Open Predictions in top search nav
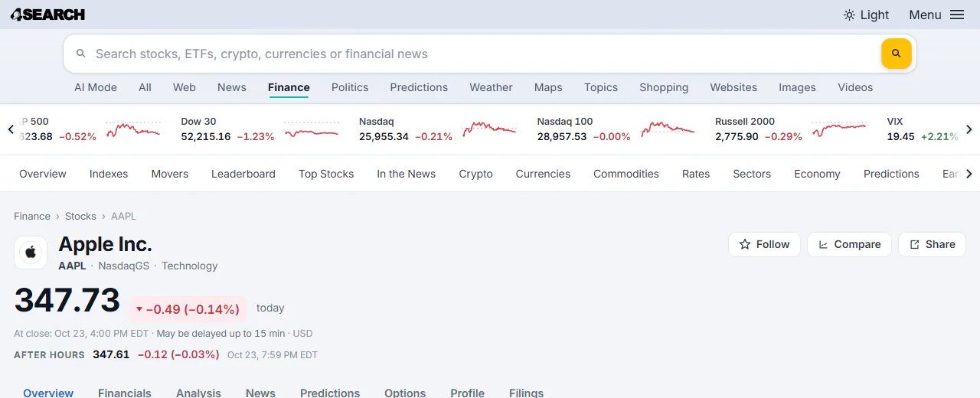The height and width of the screenshot is (398, 980). tap(419, 87)
